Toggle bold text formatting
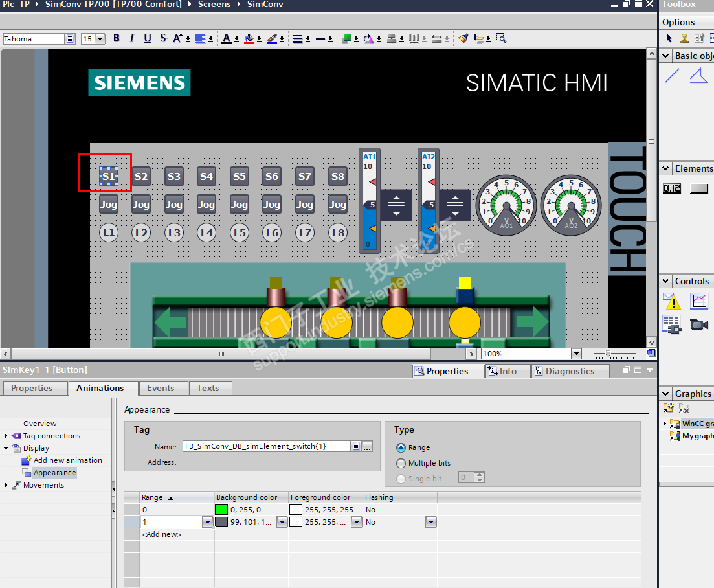The height and width of the screenshot is (588, 714). click(117, 38)
